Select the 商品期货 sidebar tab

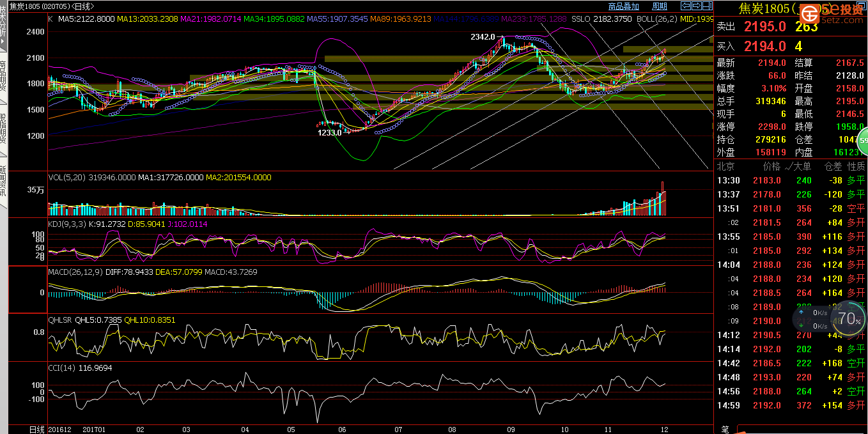(x=3, y=77)
